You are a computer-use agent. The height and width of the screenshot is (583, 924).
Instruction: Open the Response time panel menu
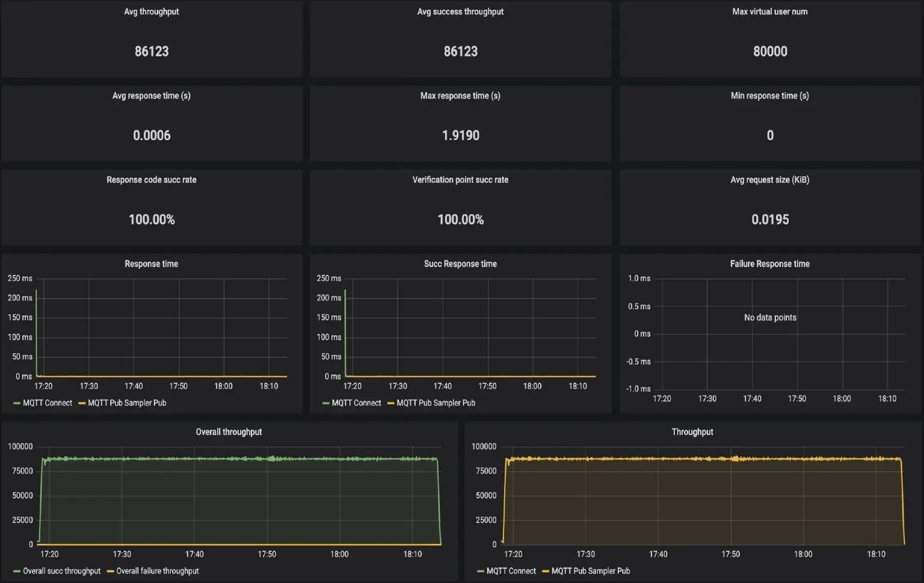[152, 264]
